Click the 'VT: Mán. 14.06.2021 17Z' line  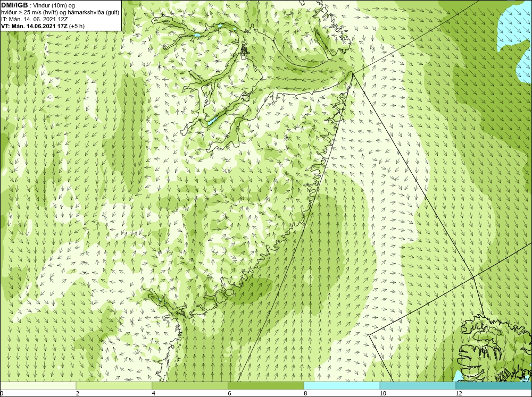pyautogui.click(x=34, y=26)
